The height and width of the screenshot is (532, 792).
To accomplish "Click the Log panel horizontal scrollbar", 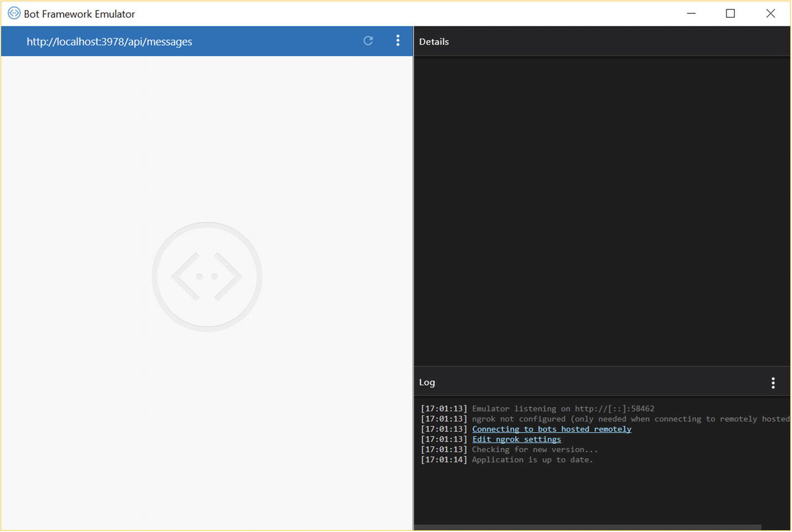I will [x=587, y=528].
